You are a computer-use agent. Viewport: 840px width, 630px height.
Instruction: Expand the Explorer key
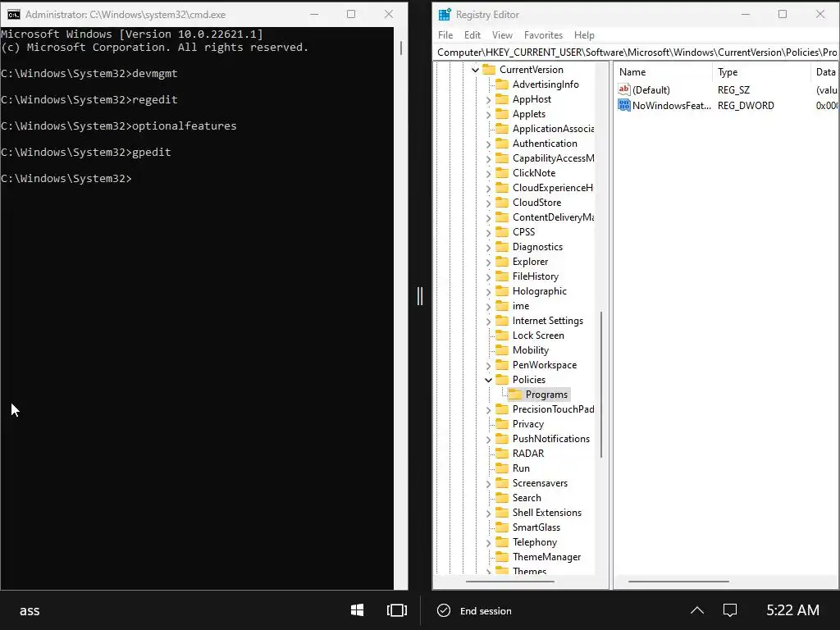click(x=488, y=262)
